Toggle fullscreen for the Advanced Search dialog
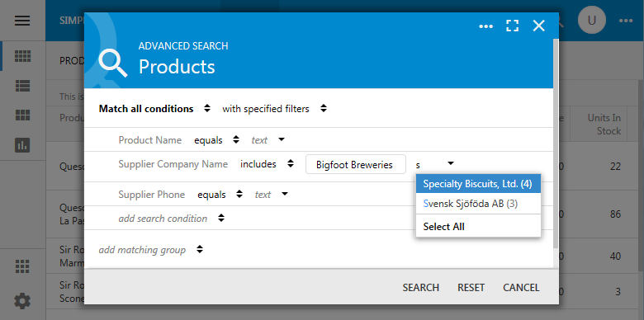This screenshot has width=644, height=320. 512,26
